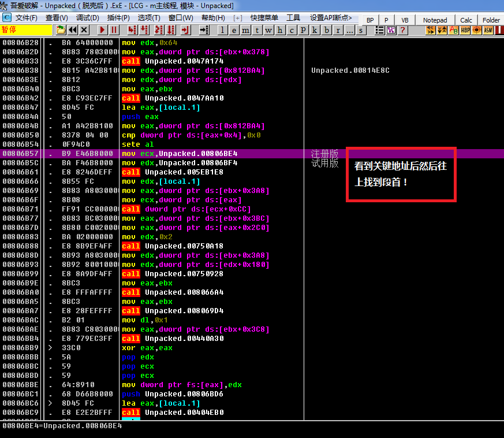Open the Folder toolbar button
Viewport: 504px width, 438px height.
click(x=491, y=20)
